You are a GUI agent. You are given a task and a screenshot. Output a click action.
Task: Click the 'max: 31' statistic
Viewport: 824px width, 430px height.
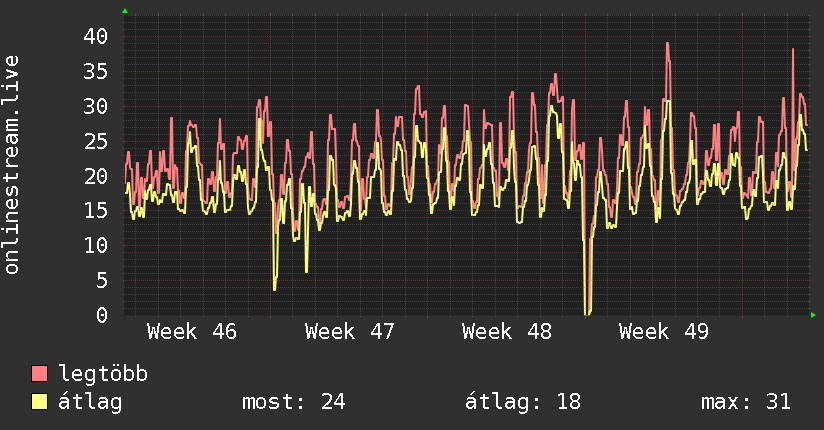pyautogui.click(x=746, y=402)
